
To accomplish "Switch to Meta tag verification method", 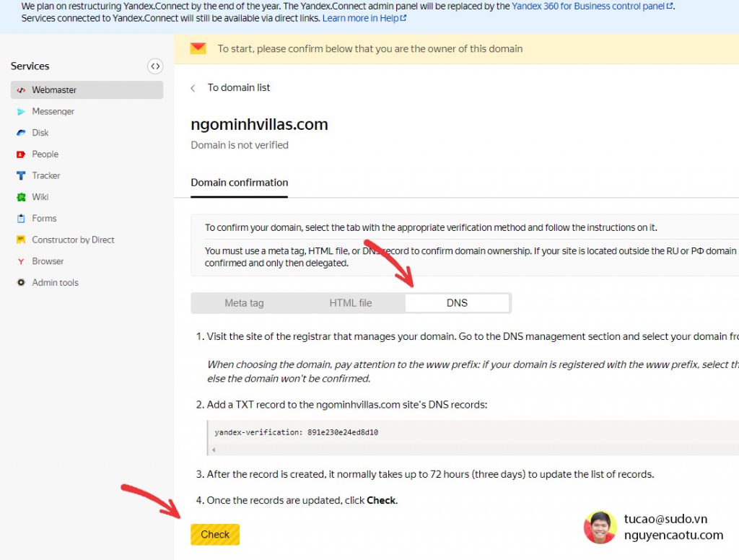I will [x=244, y=303].
